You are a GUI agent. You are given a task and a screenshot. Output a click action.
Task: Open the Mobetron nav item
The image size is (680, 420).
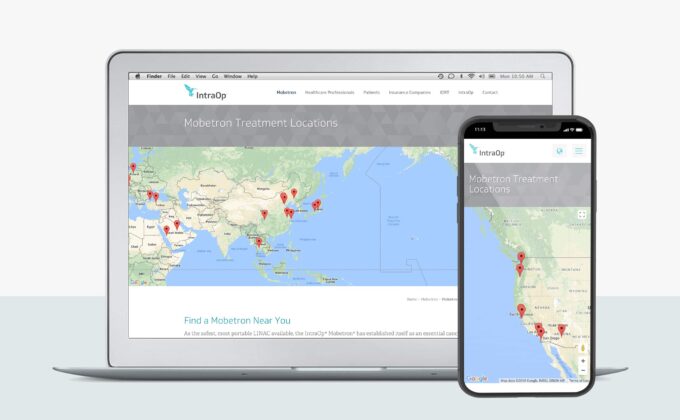286,92
